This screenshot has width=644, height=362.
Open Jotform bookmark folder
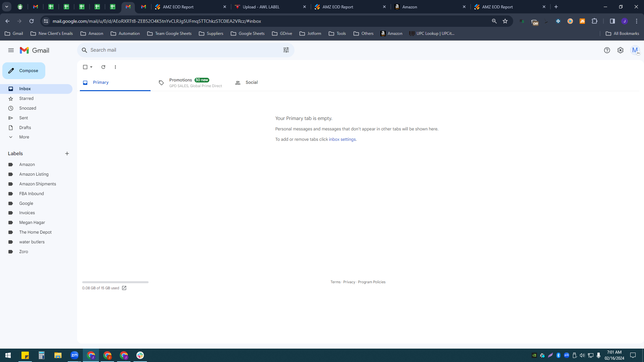[310, 34]
